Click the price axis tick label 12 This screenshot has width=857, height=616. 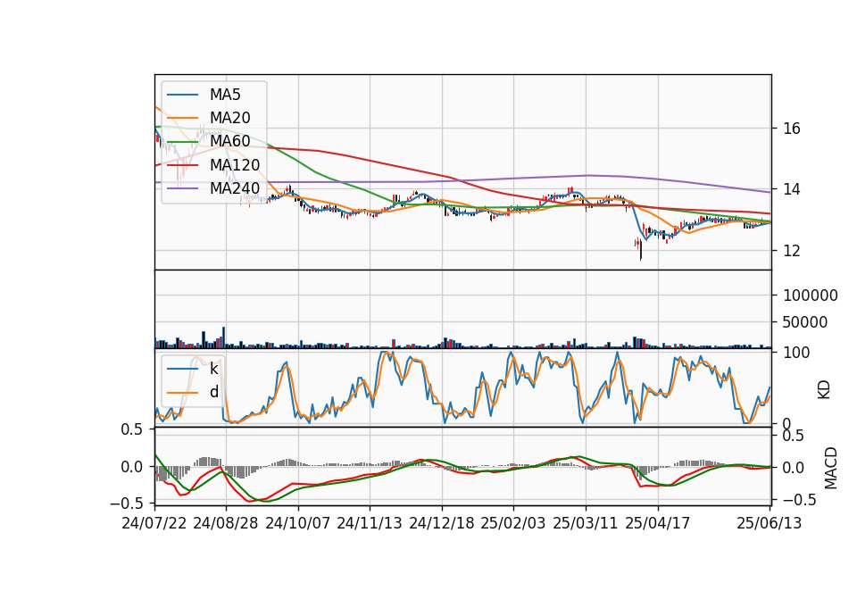point(792,251)
